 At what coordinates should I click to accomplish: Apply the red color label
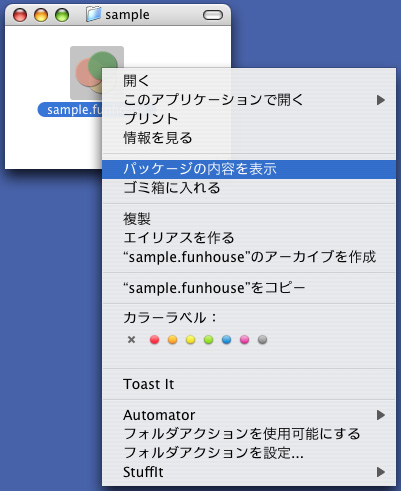154,340
